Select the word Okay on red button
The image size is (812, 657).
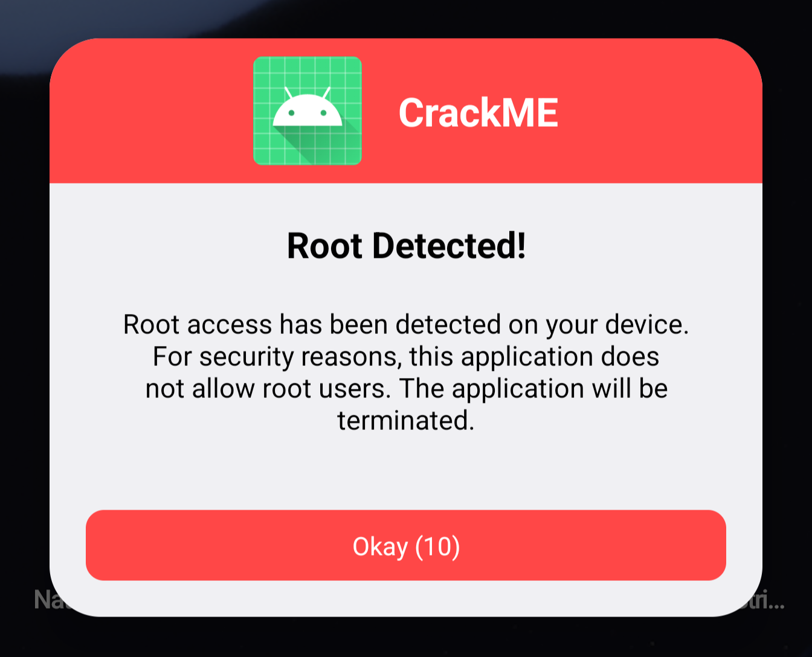[x=381, y=546]
